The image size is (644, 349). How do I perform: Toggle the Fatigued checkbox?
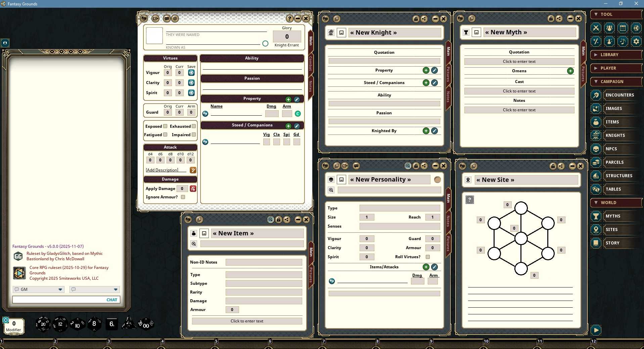pos(165,135)
